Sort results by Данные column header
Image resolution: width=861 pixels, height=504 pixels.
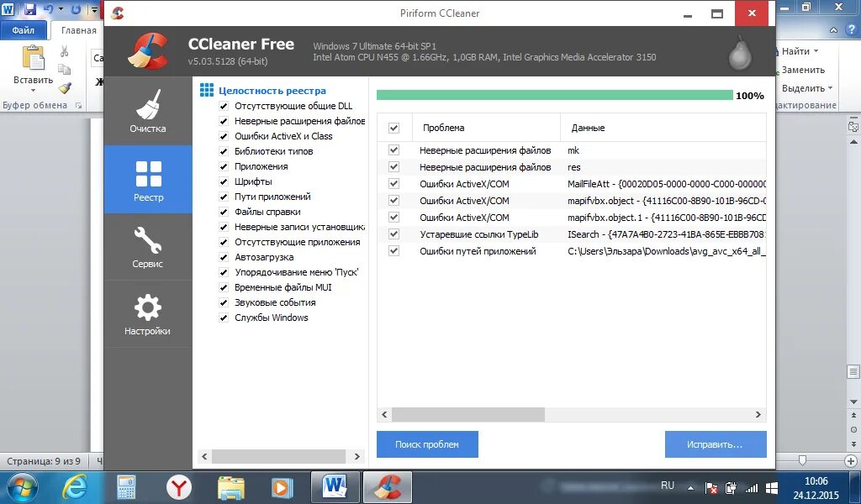click(663, 128)
